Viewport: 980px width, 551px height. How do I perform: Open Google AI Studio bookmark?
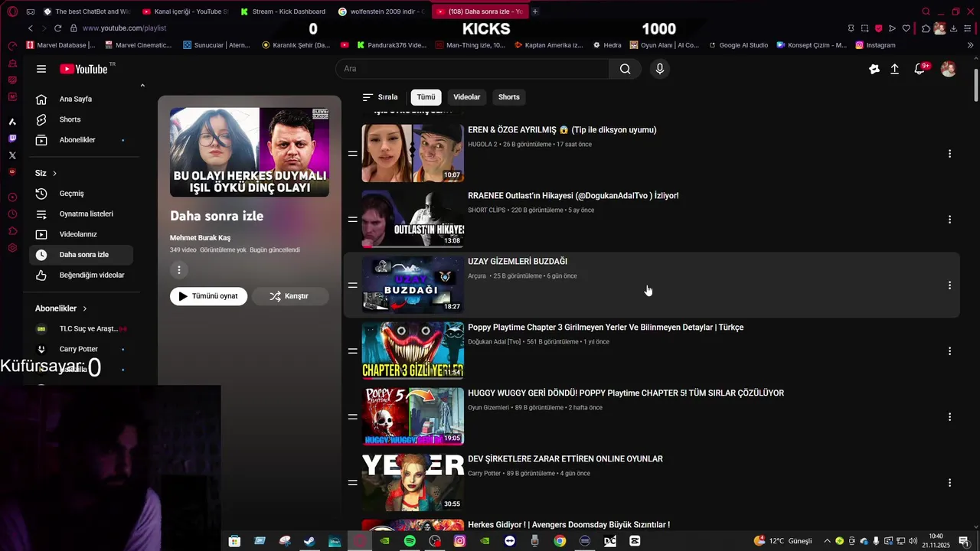(737, 45)
